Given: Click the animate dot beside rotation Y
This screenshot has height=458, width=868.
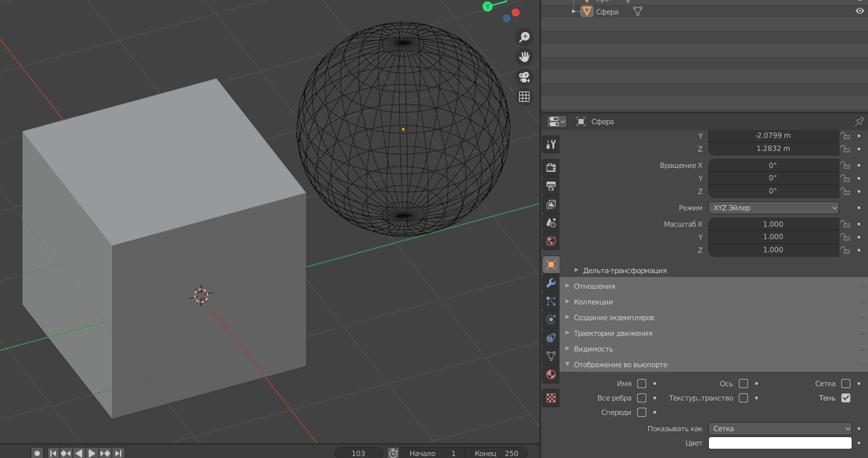Looking at the screenshot, I should 859,178.
